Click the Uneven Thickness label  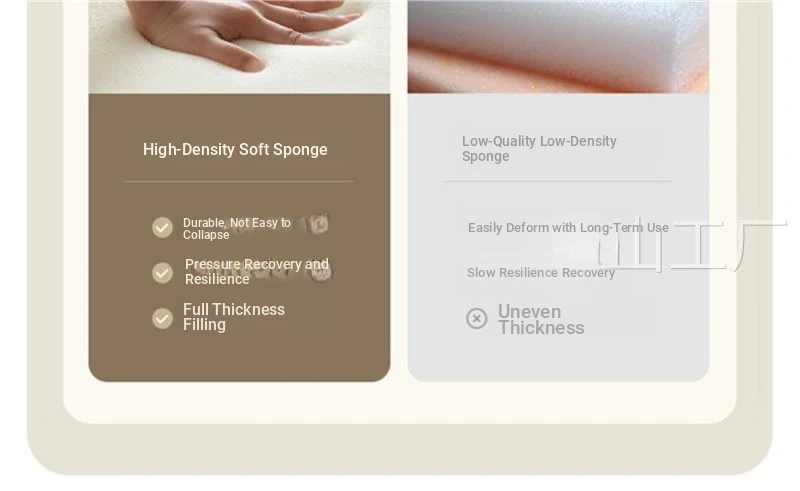tap(541, 320)
